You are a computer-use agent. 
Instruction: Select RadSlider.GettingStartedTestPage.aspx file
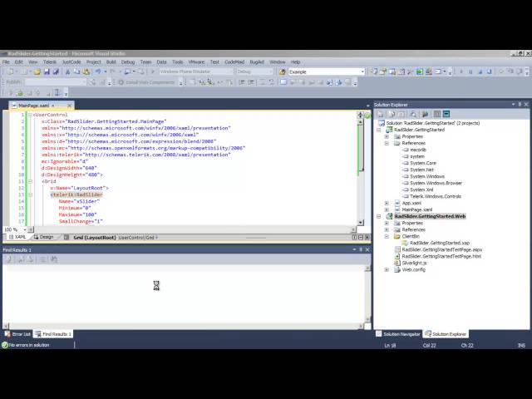[x=442, y=249]
